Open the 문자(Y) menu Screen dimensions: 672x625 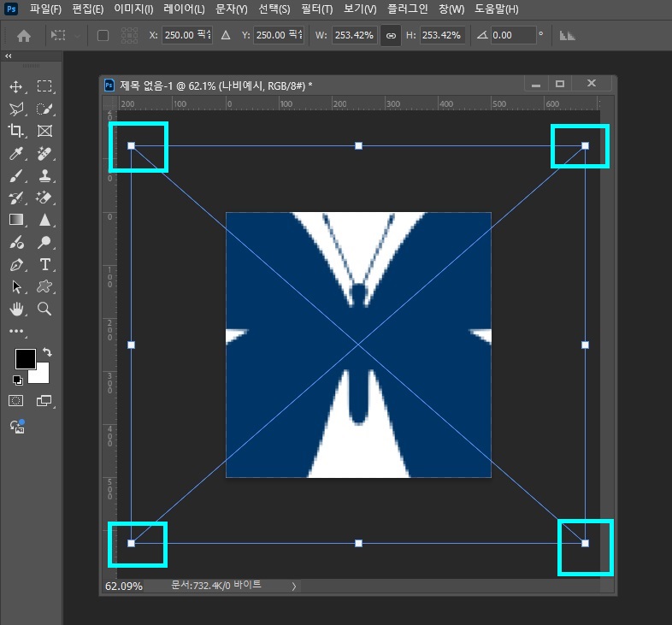click(x=232, y=9)
